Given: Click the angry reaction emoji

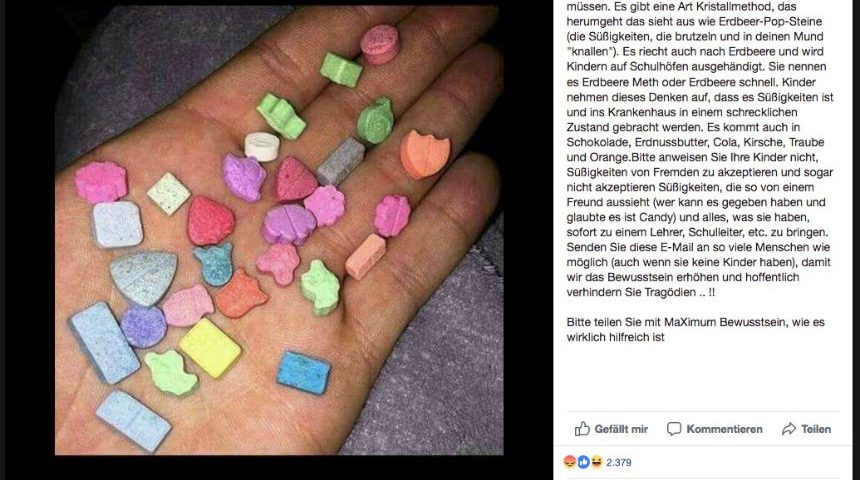Looking at the screenshot, I should click(x=570, y=462).
